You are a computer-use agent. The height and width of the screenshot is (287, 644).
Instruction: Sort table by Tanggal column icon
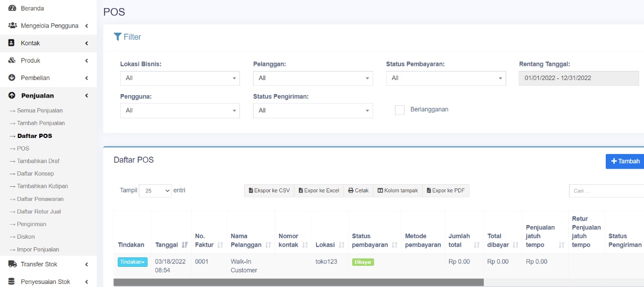coord(185,245)
